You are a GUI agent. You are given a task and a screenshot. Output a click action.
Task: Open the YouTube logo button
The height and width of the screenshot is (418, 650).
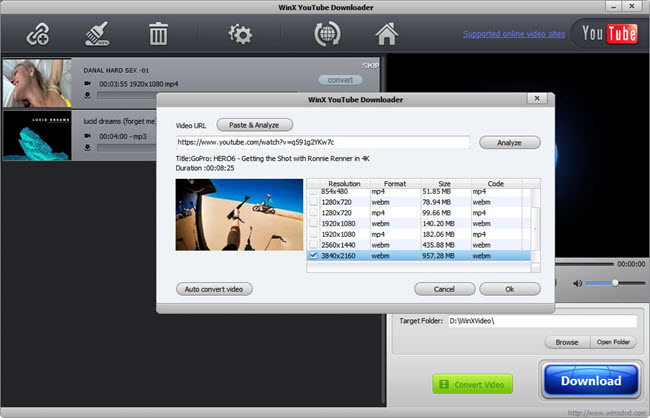(x=609, y=34)
